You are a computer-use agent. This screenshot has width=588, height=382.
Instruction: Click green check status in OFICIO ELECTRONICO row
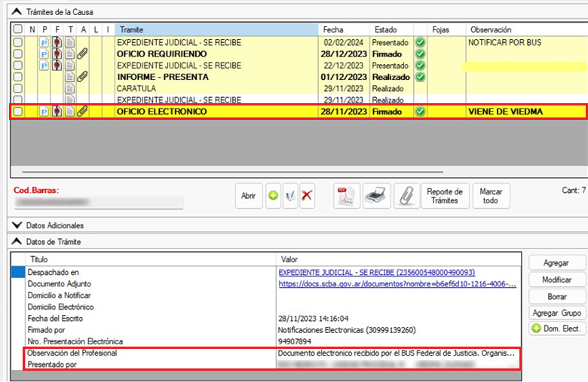click(421, 112)
